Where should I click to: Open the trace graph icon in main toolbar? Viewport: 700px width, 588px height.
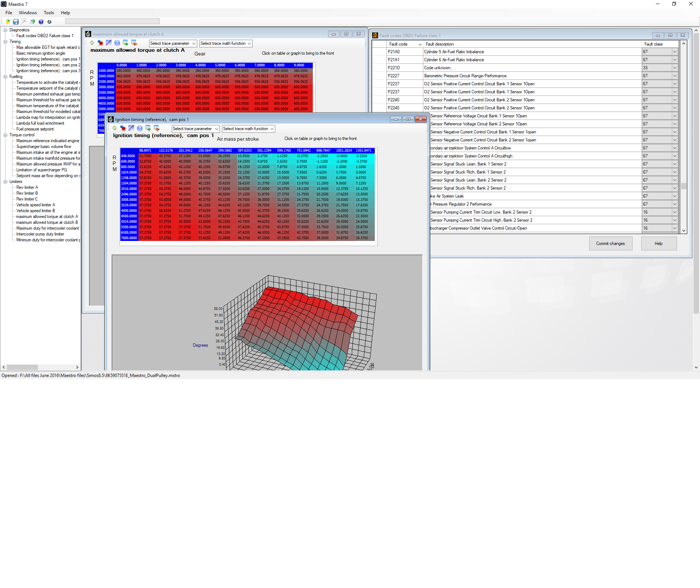click(24, 22)
